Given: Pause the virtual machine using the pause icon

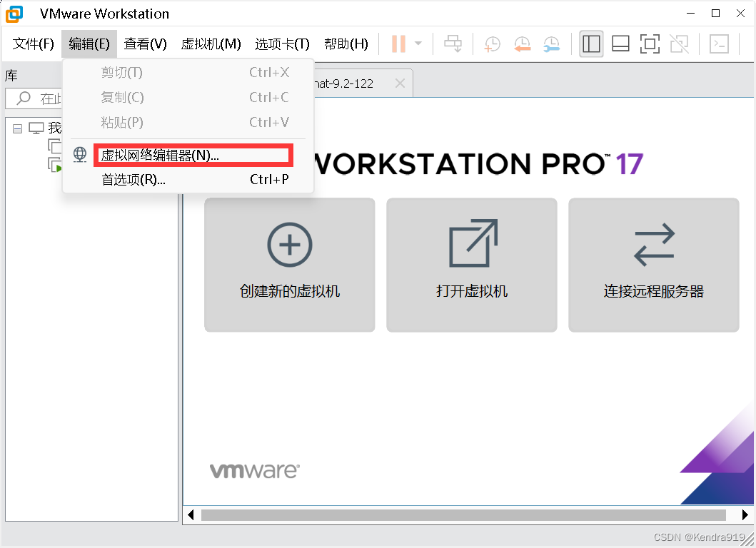Looking at the screenshot, I should tap(398, 44).
